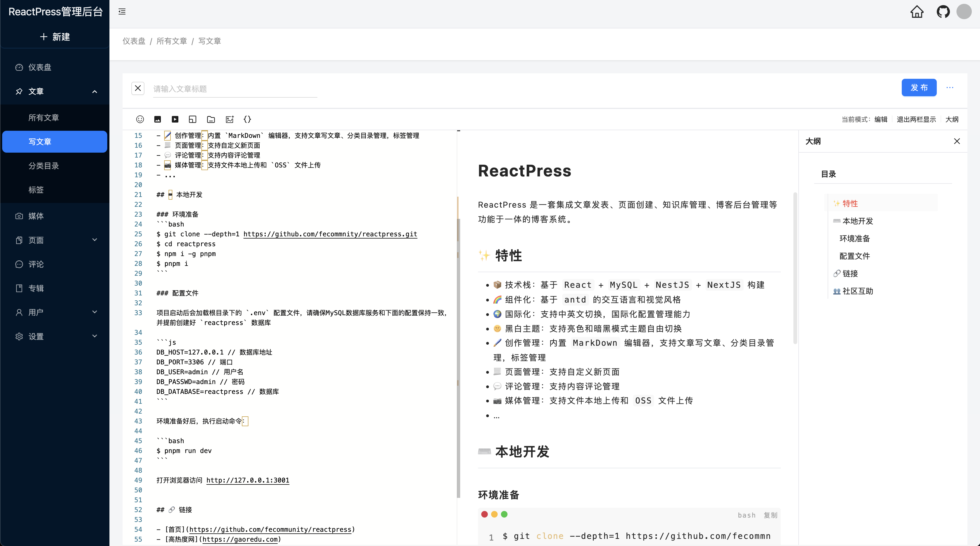980x546 pixels.
Task: Click the user icon beside 用户
Action: click(19, 312)
